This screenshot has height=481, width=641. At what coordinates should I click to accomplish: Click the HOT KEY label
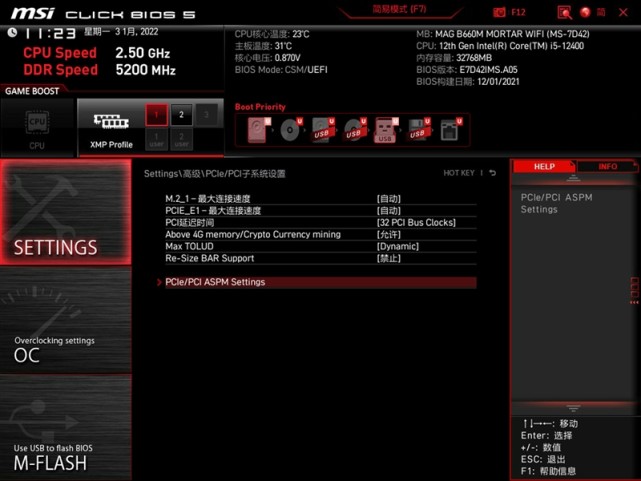point(459,173)
